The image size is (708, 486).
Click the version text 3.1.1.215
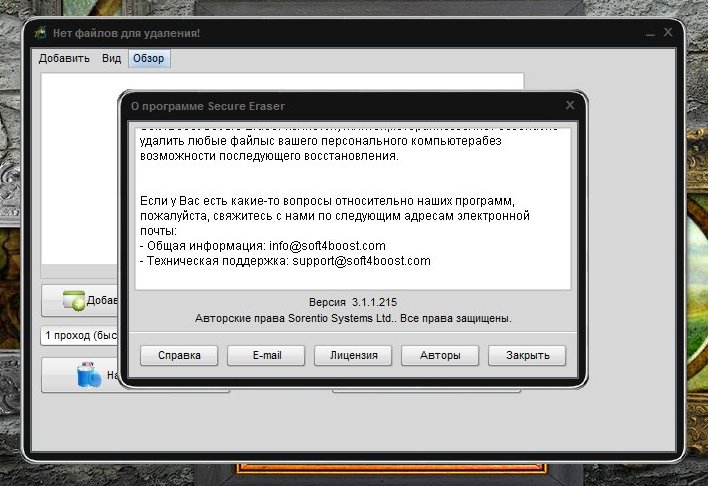click(x=374, y=302)
